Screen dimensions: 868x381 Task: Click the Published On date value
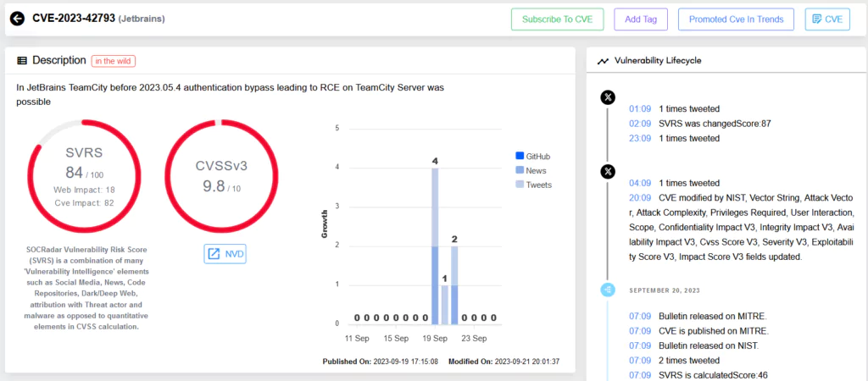[406, 362]
